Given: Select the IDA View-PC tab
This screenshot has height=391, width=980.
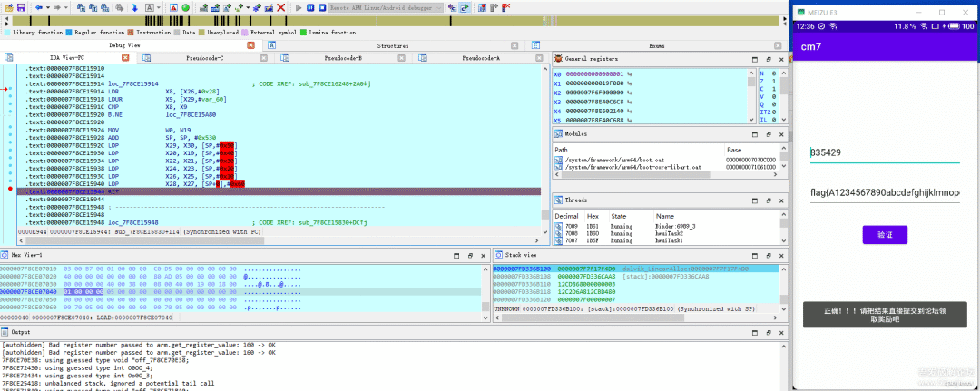Looking at the screenshot, I should [67, 57].
